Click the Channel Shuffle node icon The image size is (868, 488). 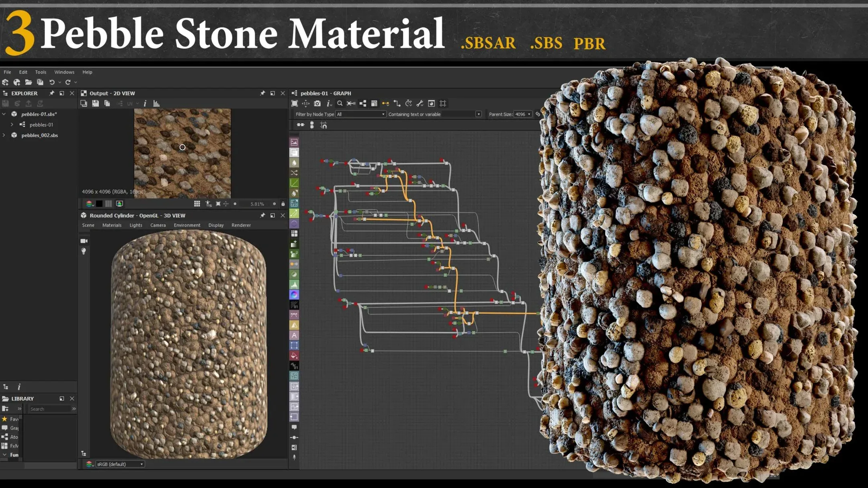(x=294, y=173)
